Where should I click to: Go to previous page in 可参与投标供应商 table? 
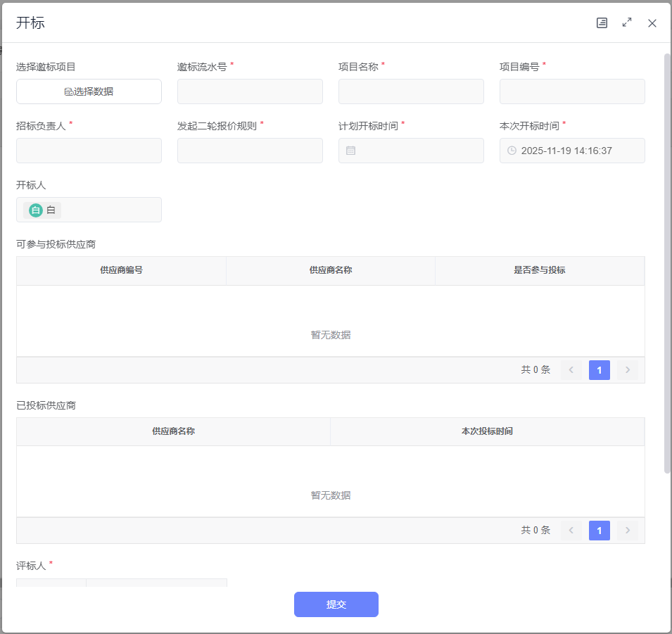(571, 370)
